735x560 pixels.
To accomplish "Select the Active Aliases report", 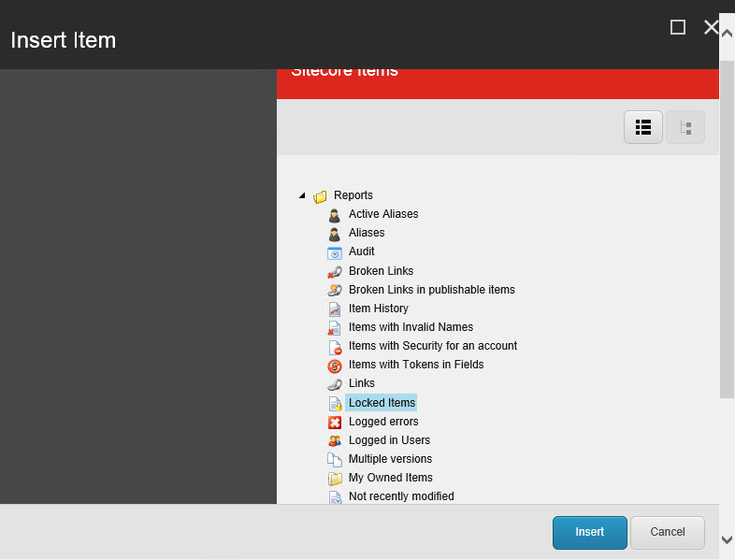I will [383, 214].
